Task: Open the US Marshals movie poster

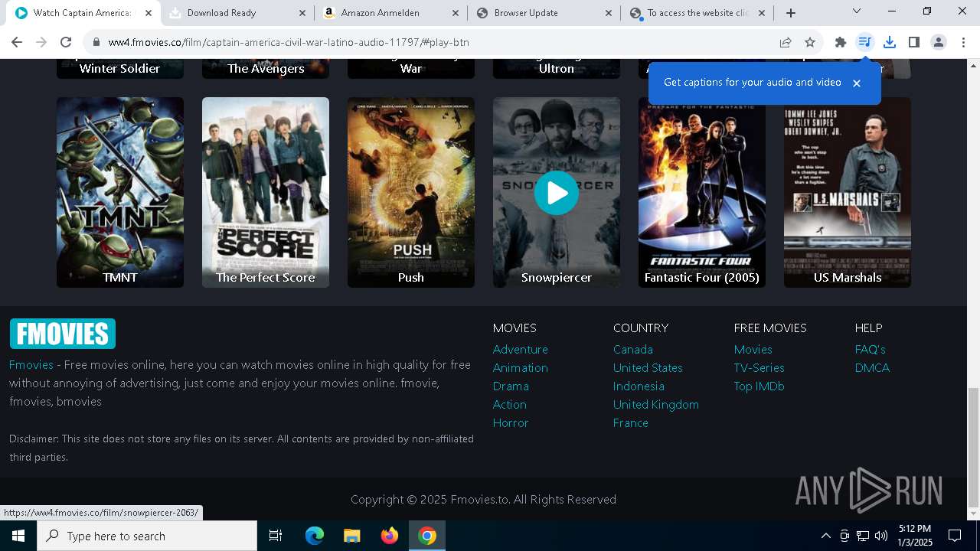Action: (848, 192)
